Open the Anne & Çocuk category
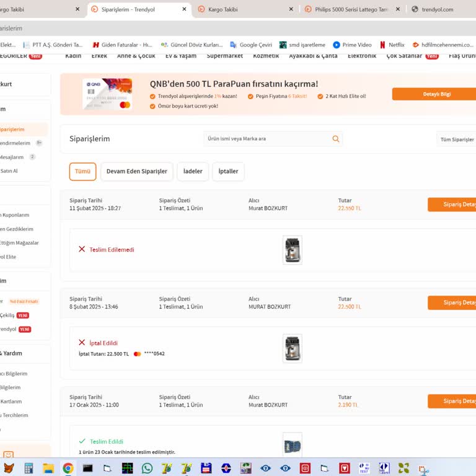 pyautogui.click(x=136, y=56)
